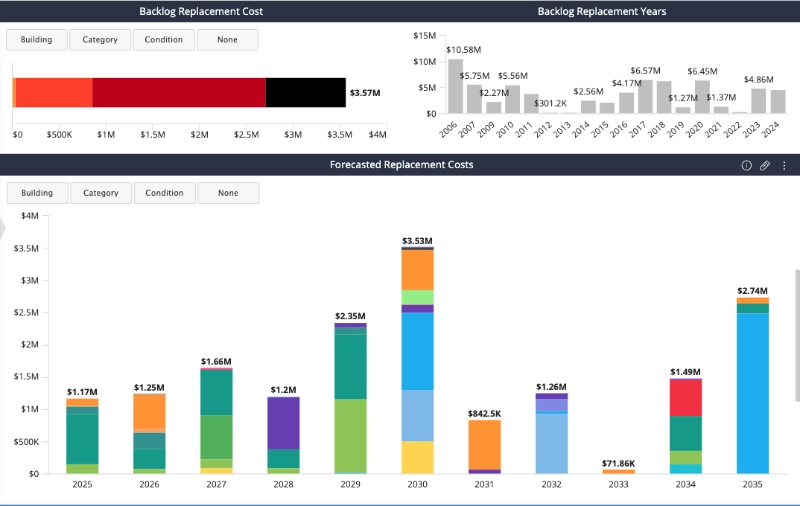Select the 2006 bar showing $10.58M

click(455, 87)
